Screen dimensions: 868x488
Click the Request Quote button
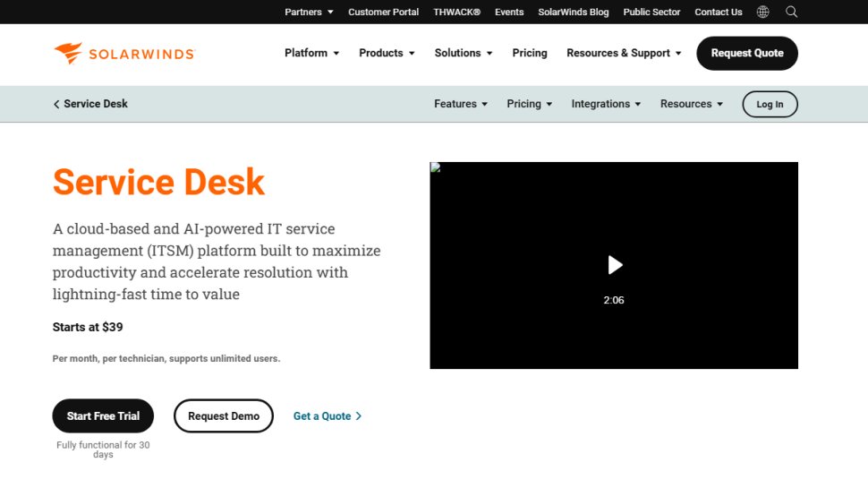pyautogui.click(x=747, y=53)
